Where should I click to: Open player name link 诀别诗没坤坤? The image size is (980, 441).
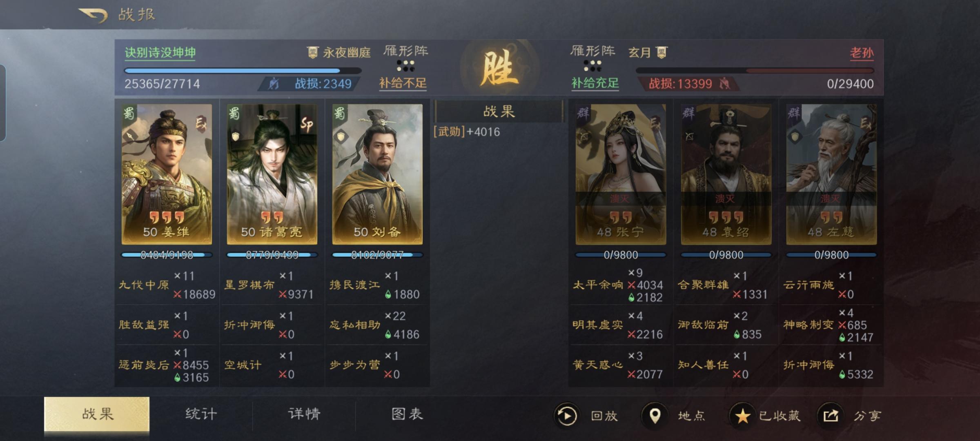click(x=160, y=53)
